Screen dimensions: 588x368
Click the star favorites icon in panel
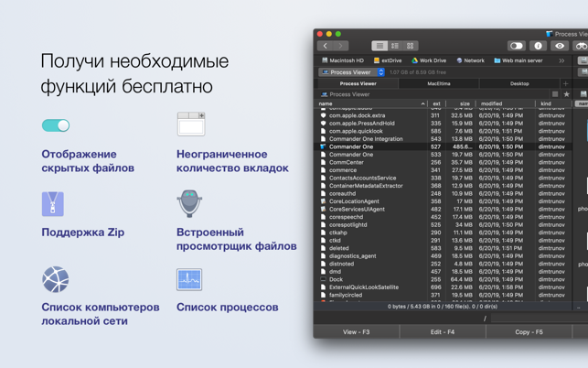click(x=566, y=94)
